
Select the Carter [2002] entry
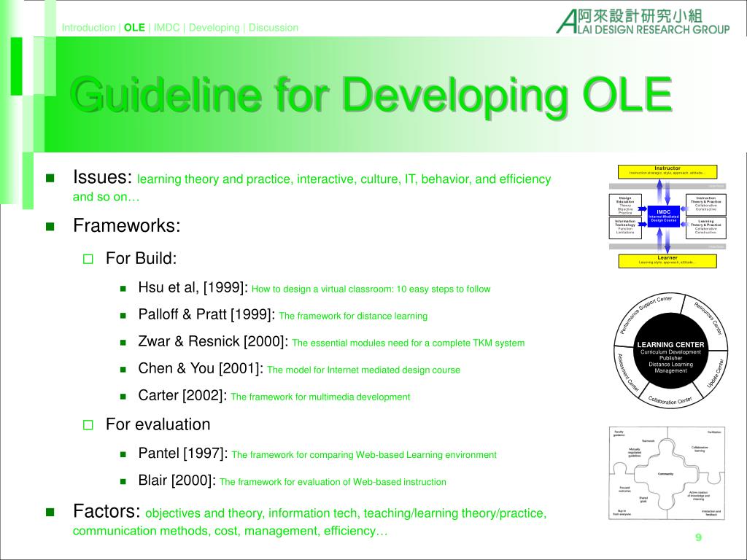(182, 395)
